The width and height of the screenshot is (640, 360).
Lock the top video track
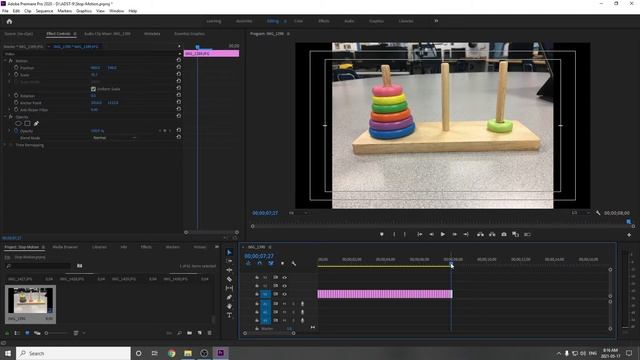(x=257, y=278)
